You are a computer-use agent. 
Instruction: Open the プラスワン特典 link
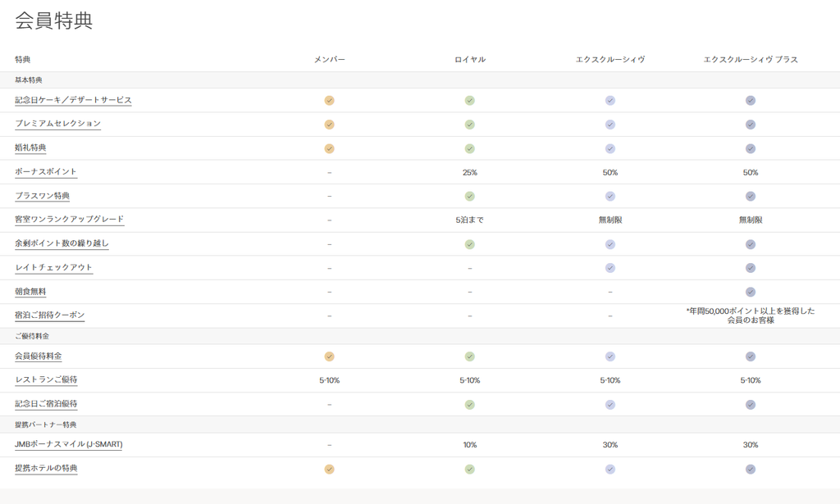pos(43,196)
